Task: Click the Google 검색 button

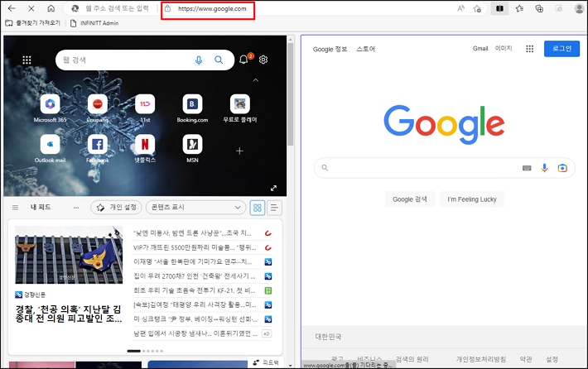Action: [409, 199]
